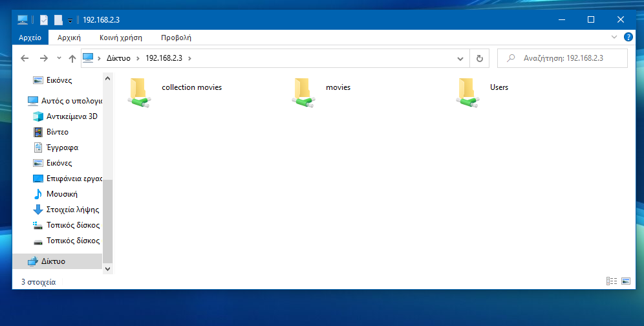Image resolution: width=644 pixels, height=326 pixels.
Task: Refresh the current folder view
Action: [479, 58]
